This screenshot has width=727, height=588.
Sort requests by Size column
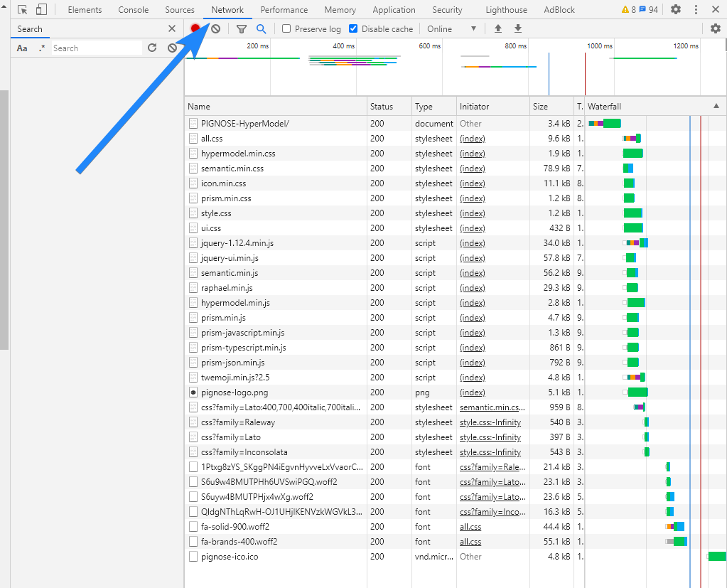tap(551, 107)
